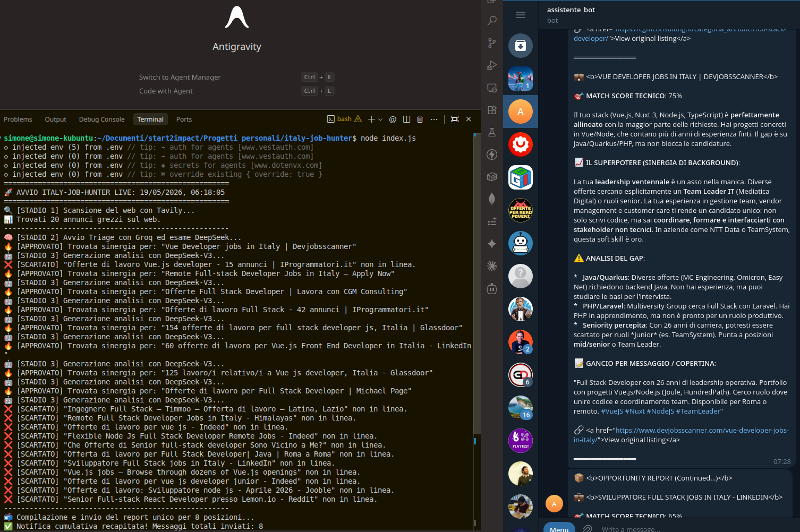Open assistente_bot chat header profile
The image size is (800, 532).
(571, 15)
